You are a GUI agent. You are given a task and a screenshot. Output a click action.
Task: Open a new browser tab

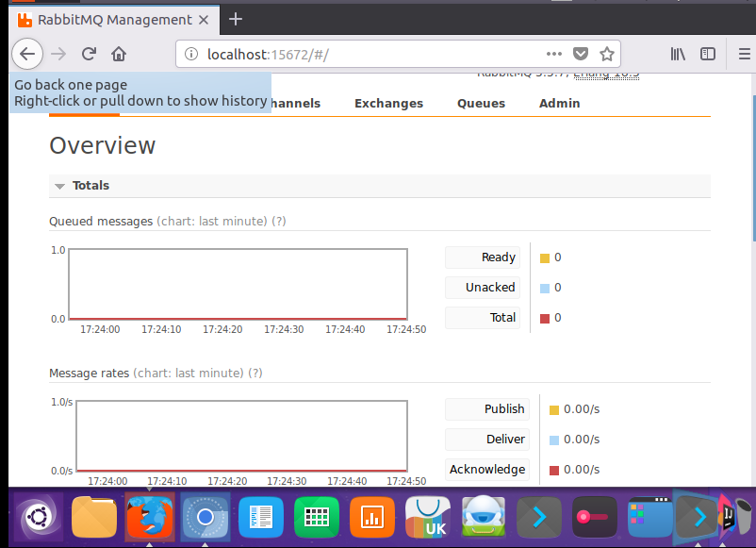point(236,19)
